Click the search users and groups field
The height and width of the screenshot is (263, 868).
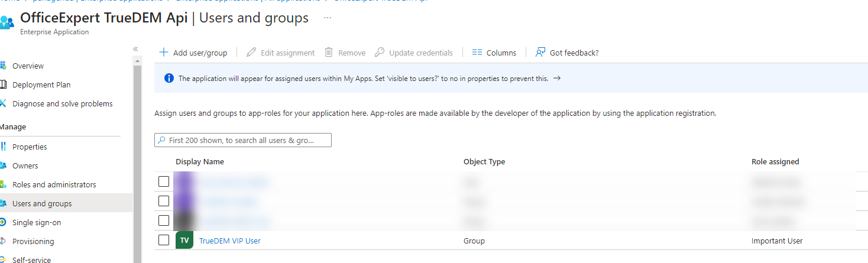(242, 140)
